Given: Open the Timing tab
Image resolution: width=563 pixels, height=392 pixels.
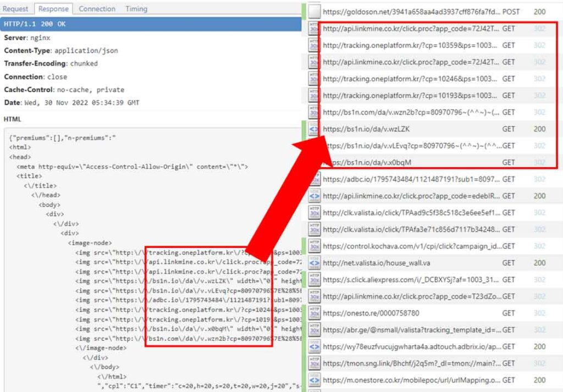Looking at the screenshot, I should (x=136, y=8).
